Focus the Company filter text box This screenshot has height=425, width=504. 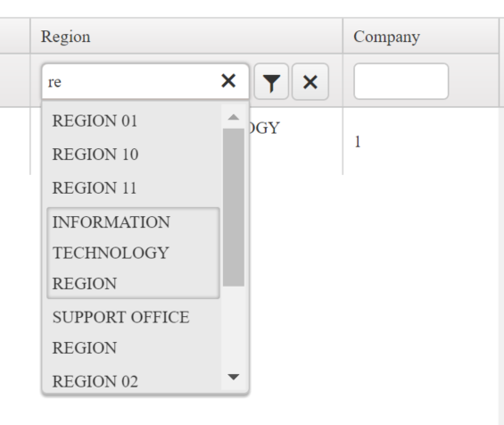(x=401, y=81)
